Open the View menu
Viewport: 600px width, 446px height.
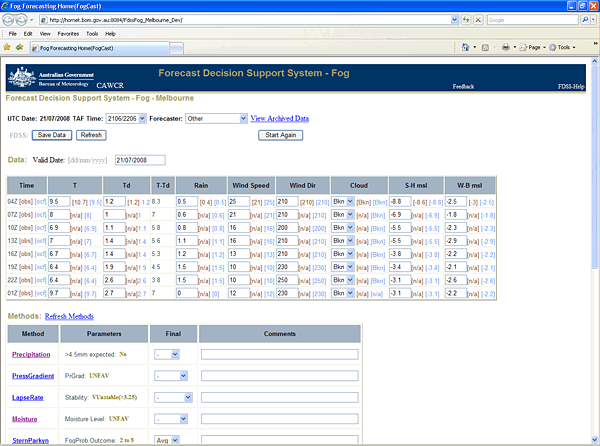point(45,34)
